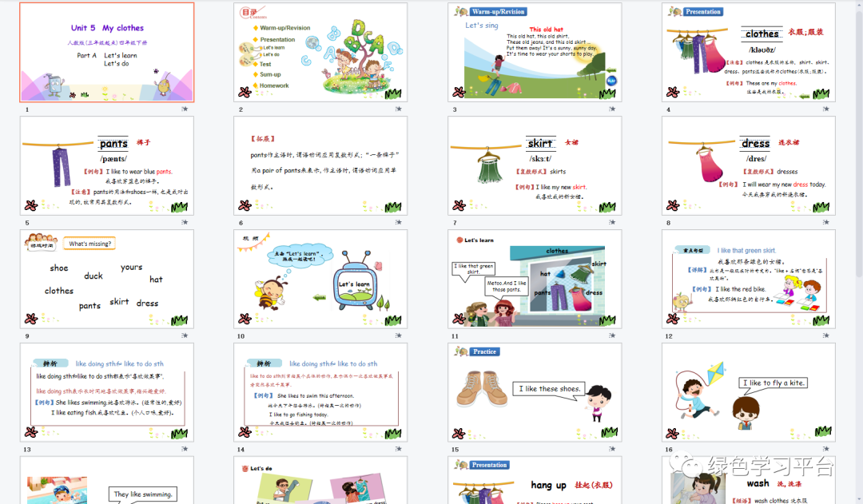Click slide number label 16
863x504 pixels.
pos(669,450)
